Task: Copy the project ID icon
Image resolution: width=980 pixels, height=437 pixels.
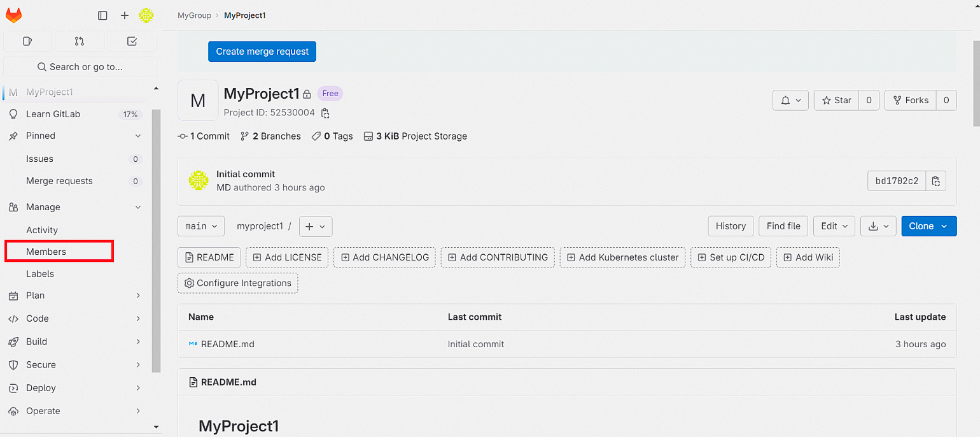Action: (x=325, y=113)
